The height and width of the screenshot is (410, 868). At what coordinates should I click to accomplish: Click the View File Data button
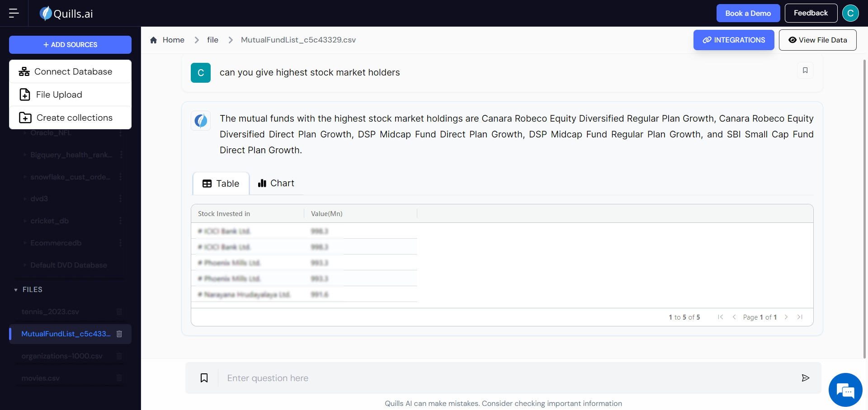coord(817,40)
